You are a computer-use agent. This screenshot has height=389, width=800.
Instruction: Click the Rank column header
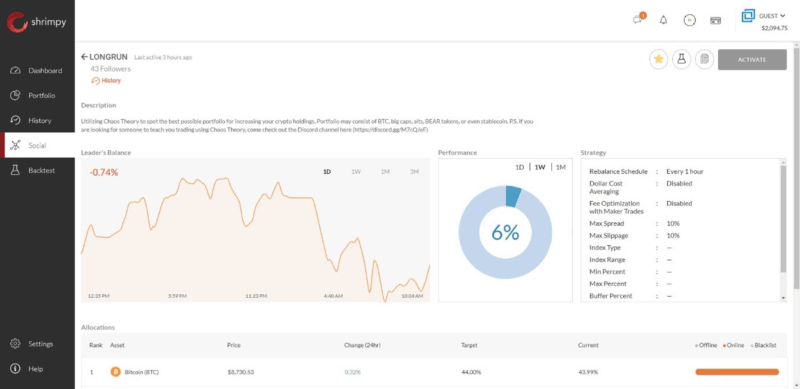pyautogui.click(x=96, y=345)
